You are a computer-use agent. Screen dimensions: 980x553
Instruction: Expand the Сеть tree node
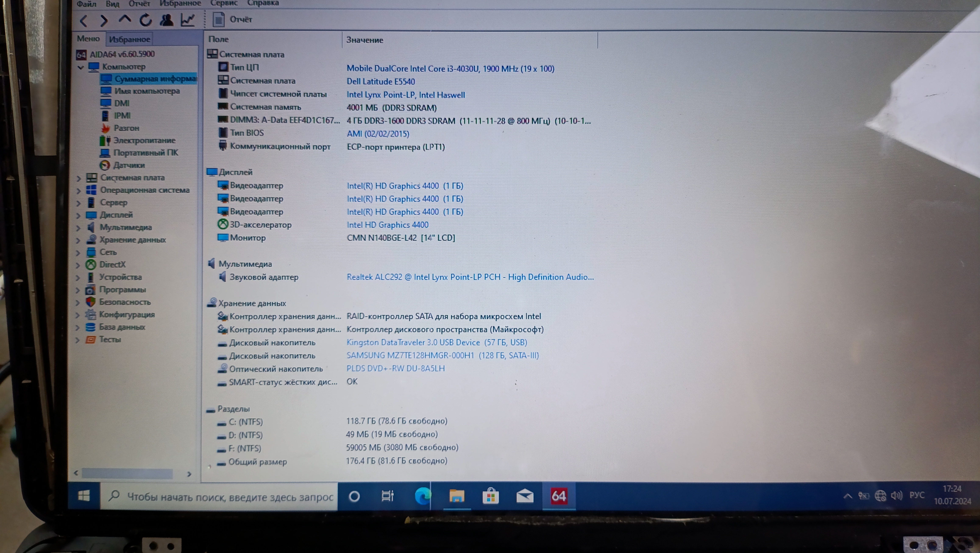coord(78,253)
